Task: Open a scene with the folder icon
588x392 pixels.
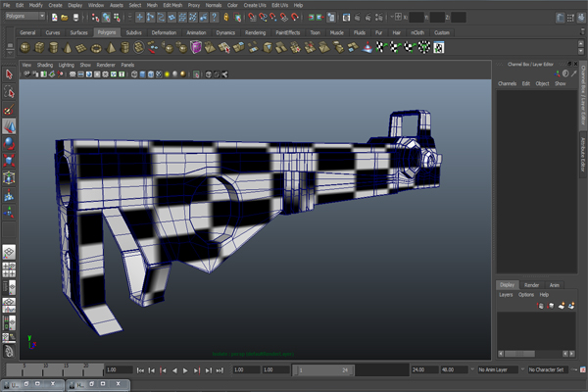Action: (65, 18)
